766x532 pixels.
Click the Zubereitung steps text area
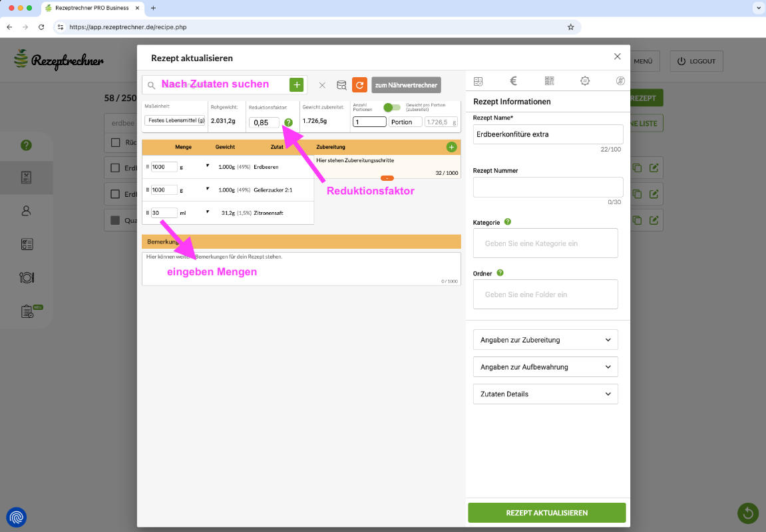(x=387, y=166)
